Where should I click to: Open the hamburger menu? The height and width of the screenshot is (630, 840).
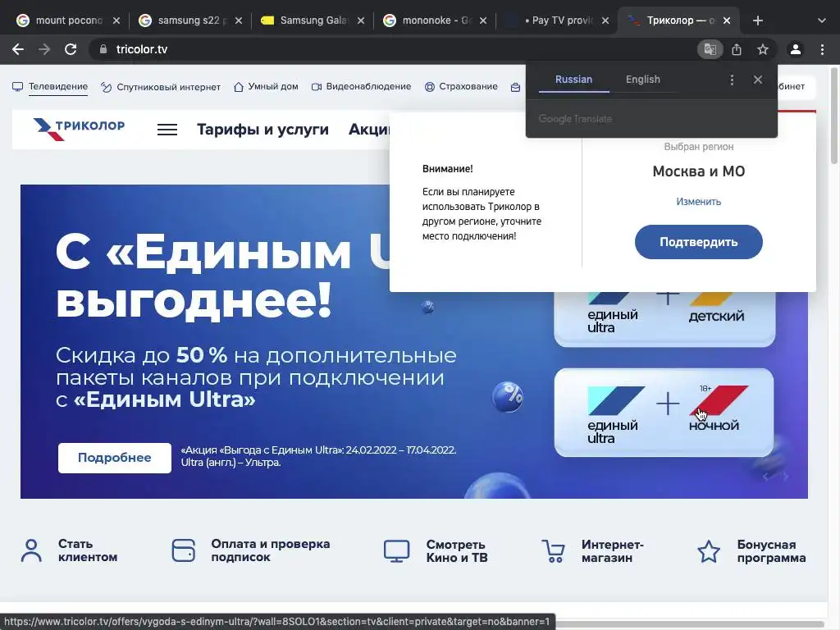click(167, 129)
